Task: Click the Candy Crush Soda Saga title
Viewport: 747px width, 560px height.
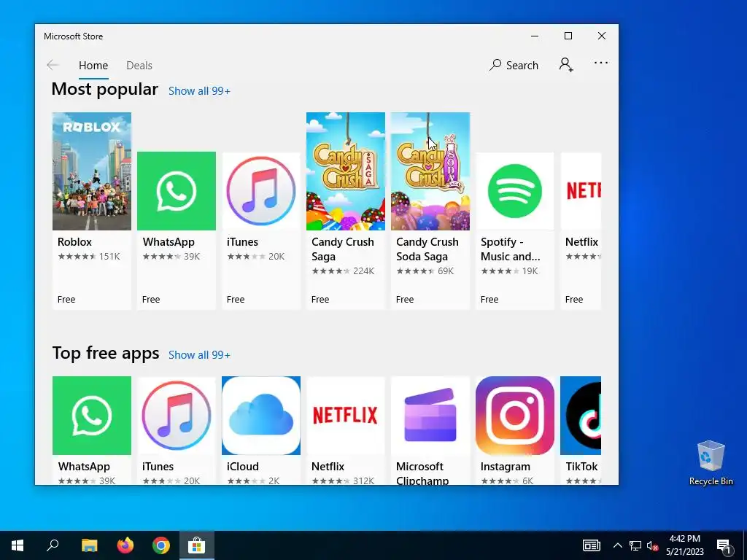Action: [x=427, y=249]
